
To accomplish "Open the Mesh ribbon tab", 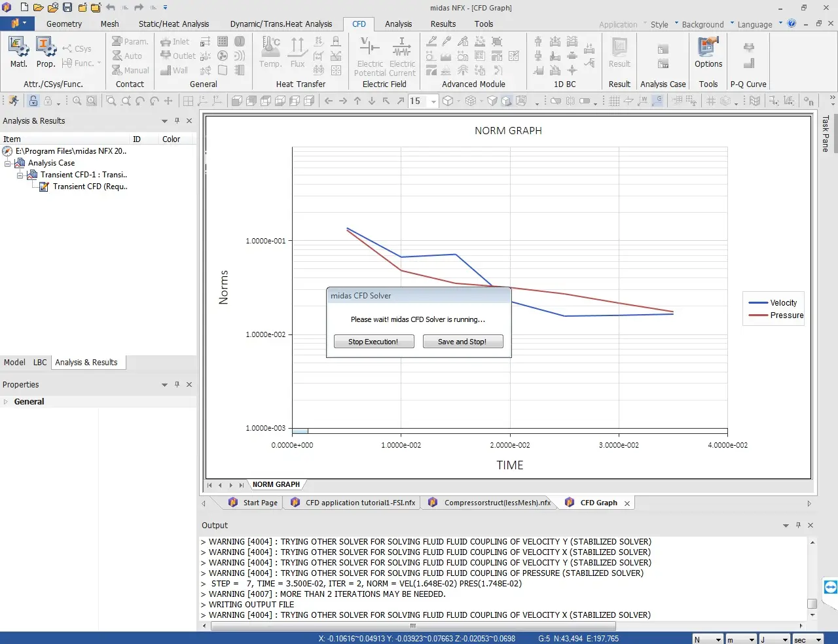I will [110, 24].
